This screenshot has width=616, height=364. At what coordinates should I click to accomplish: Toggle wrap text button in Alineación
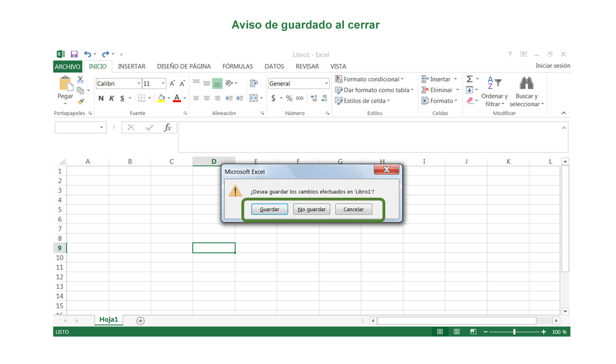254,83
